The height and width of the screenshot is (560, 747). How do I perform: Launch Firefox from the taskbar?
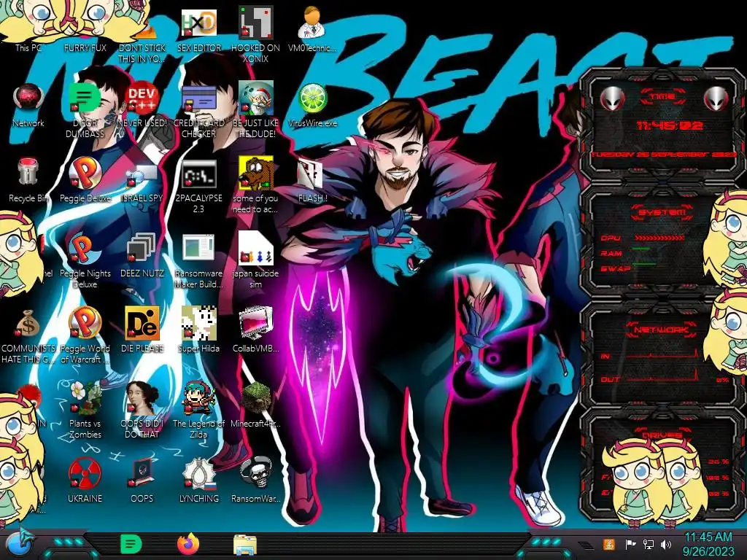[188, 544]
